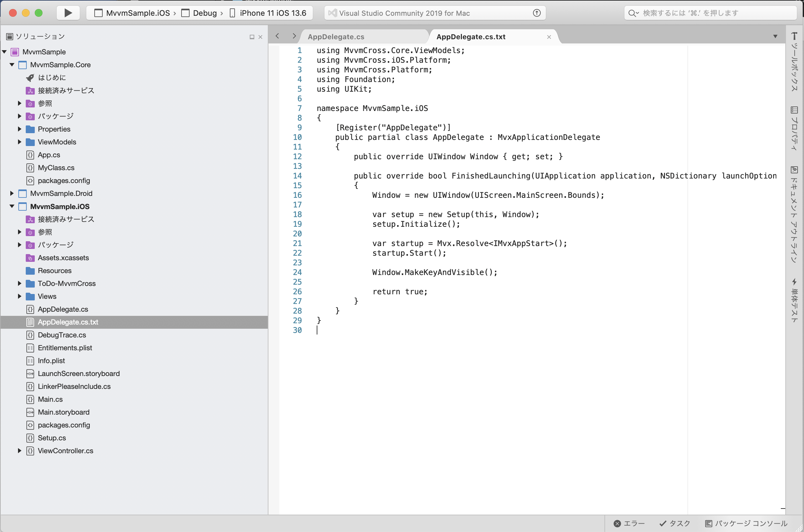804x532 pixels.
Task: Click the solution explorer panel icon
Action: click(x=10, y=36)
